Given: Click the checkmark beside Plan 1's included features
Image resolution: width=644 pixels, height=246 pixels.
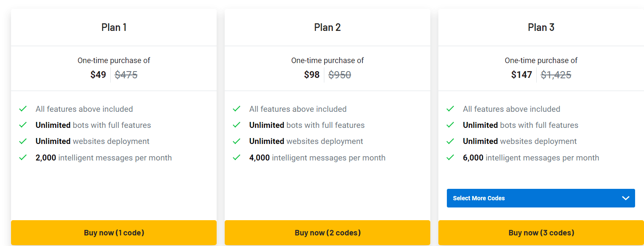Looking at the screenshot, I should (23, 109).
